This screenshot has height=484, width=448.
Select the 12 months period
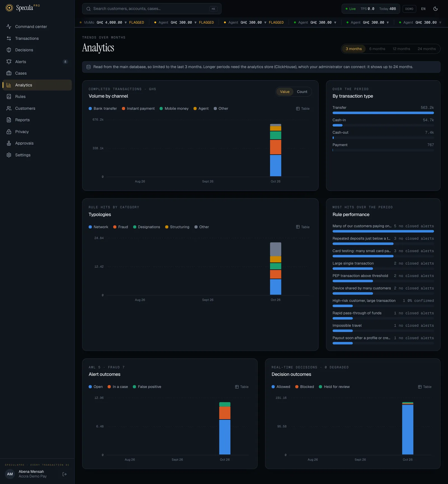coord(401,49)
